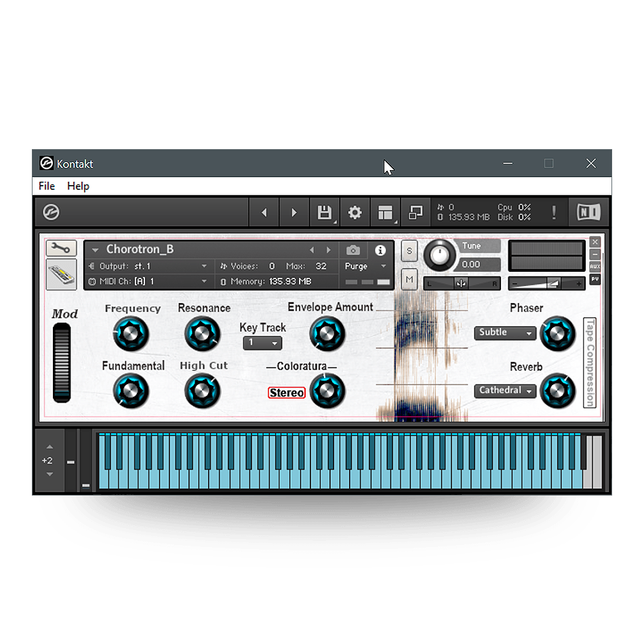
Task: Click the Memory 135.93 MB readout
Action: pos(271,281)
